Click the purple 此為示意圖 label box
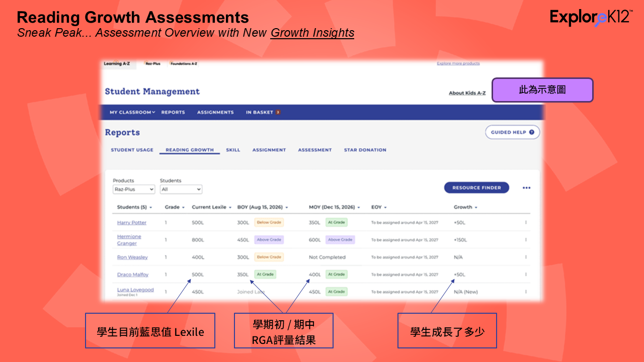Screen dimensions: 644x362 542,90
